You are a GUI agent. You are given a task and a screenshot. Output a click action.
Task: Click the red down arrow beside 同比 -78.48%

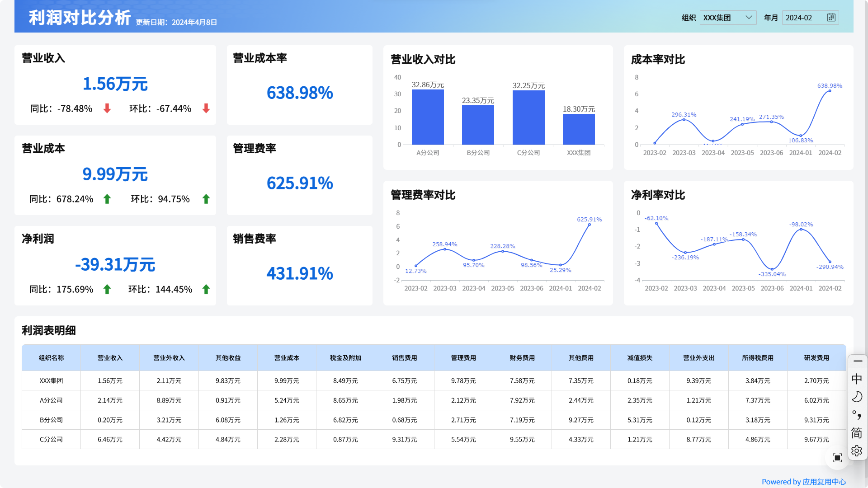(x=107, y=108)
